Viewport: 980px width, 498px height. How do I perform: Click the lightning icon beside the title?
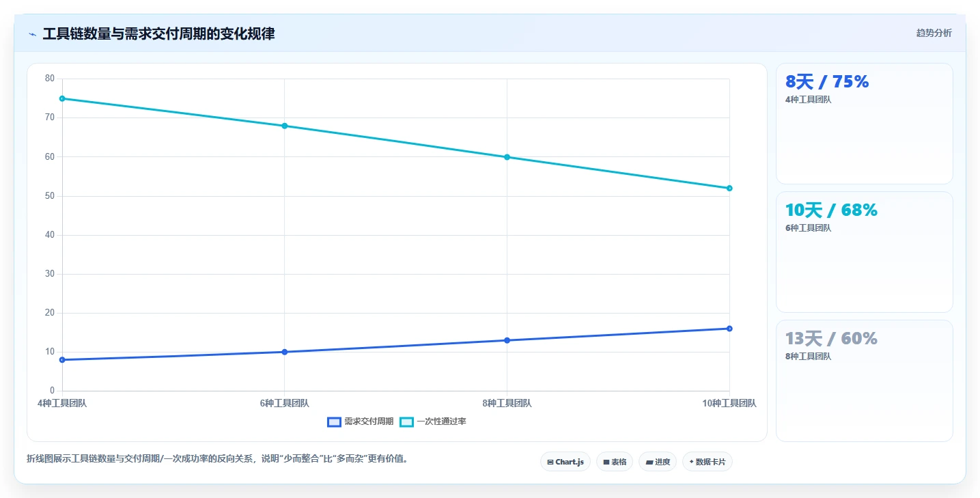[x=32, y=34]
